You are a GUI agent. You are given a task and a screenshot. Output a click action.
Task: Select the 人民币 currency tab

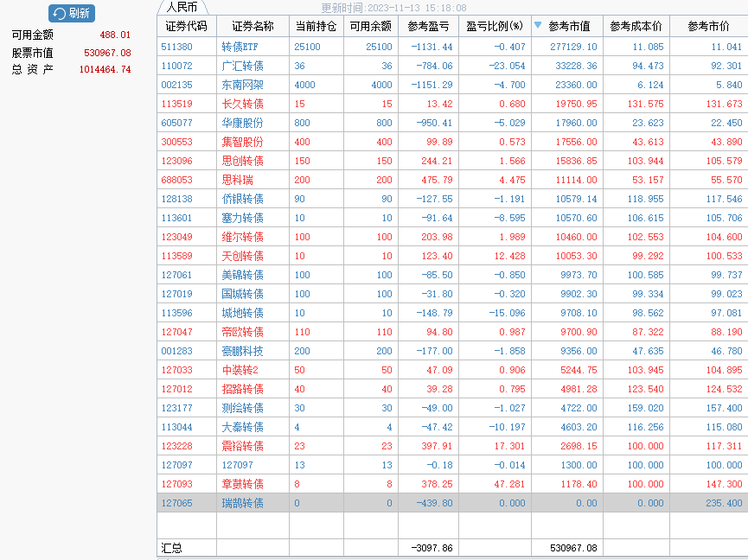pos(182,7)
